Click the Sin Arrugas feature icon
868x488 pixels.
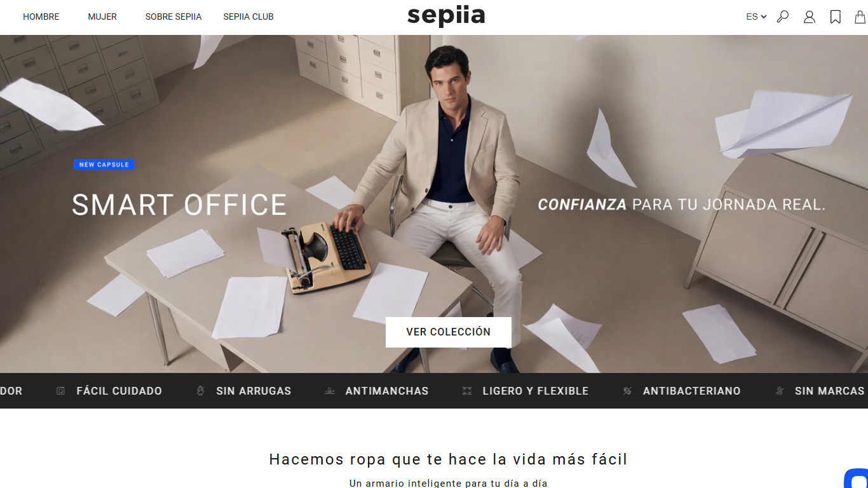200,391
